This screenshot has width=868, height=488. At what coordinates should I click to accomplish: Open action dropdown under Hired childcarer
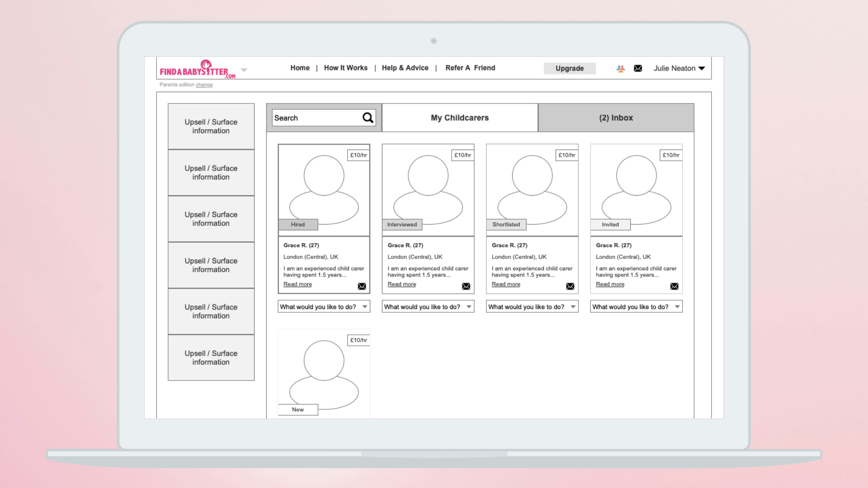point(324,307)
